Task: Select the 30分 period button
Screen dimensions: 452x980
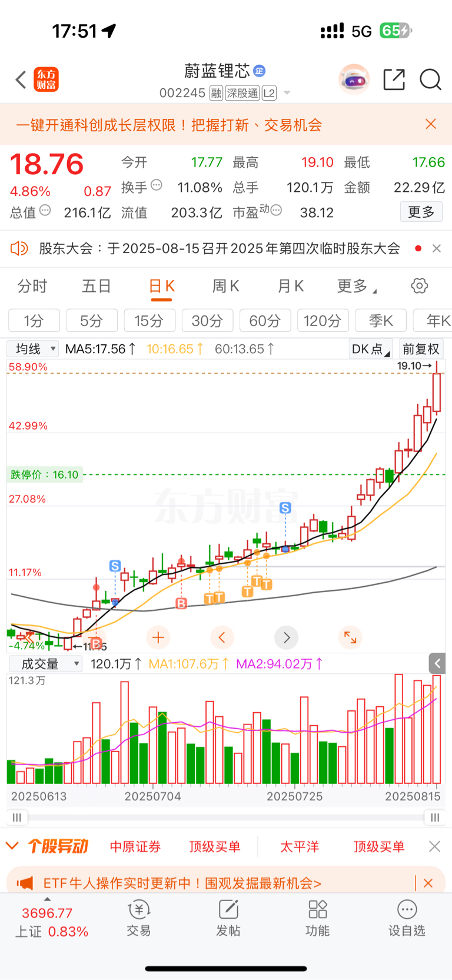Action: pos(207,321)
